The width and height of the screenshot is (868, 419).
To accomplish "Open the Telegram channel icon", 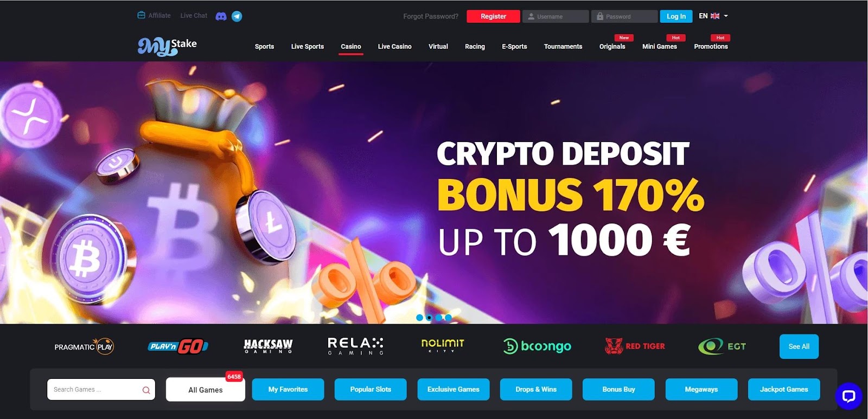I will pyautogui.click(x=237, y=16).
